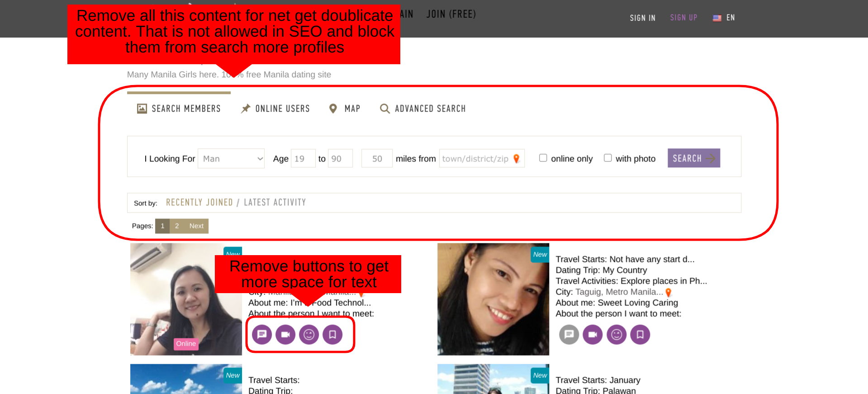Send smiley to the Taguig profile

[x=616, y=335]
